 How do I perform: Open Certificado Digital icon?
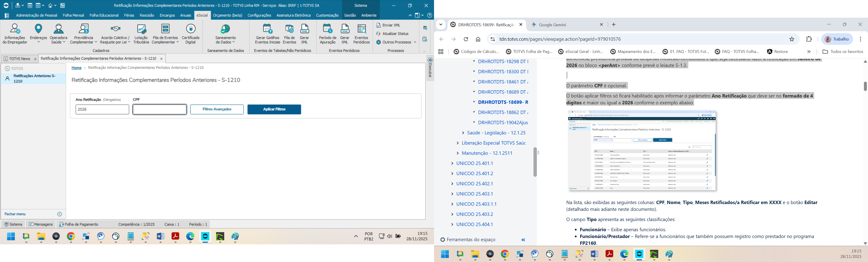click(191, 34)
